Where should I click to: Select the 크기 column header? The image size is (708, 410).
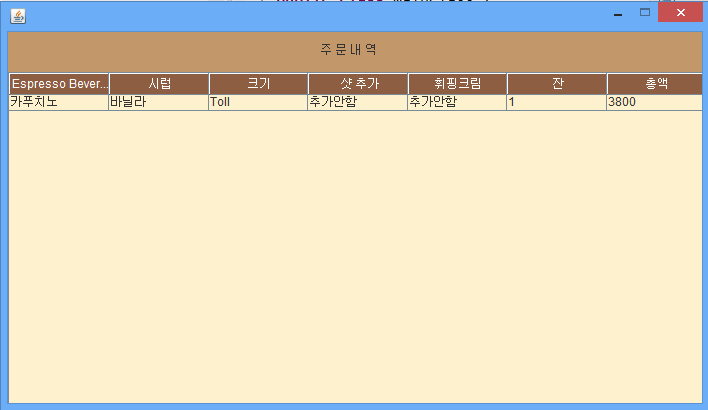point(258,84)
